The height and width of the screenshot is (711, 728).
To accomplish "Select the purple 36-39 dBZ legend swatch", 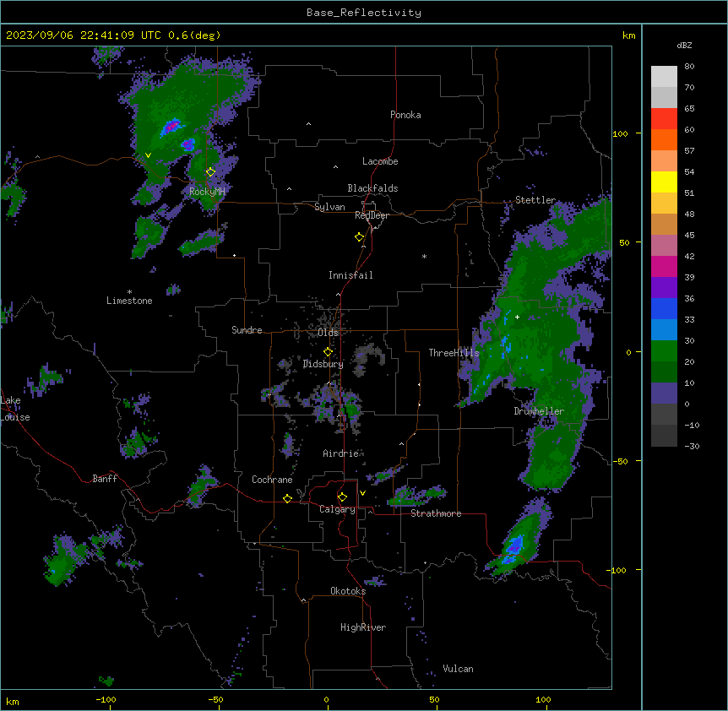I will tap(664, 288).
